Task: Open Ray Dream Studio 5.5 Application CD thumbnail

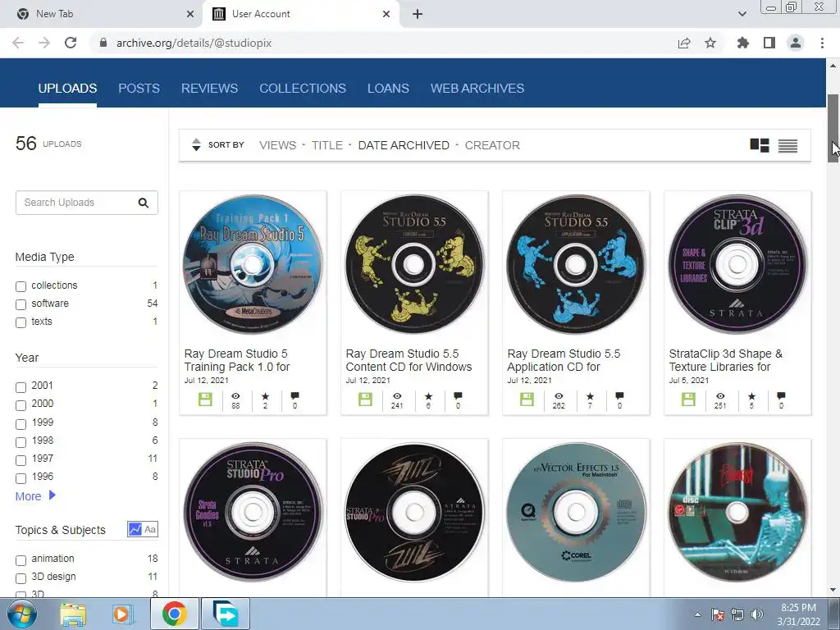Action: click(576, 264)
